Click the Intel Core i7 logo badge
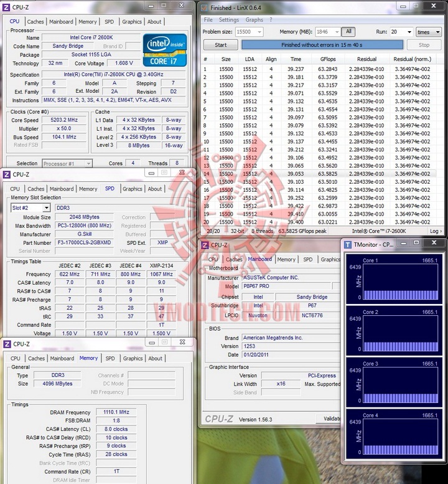The image size is (448, 484). tap(165, 50)
